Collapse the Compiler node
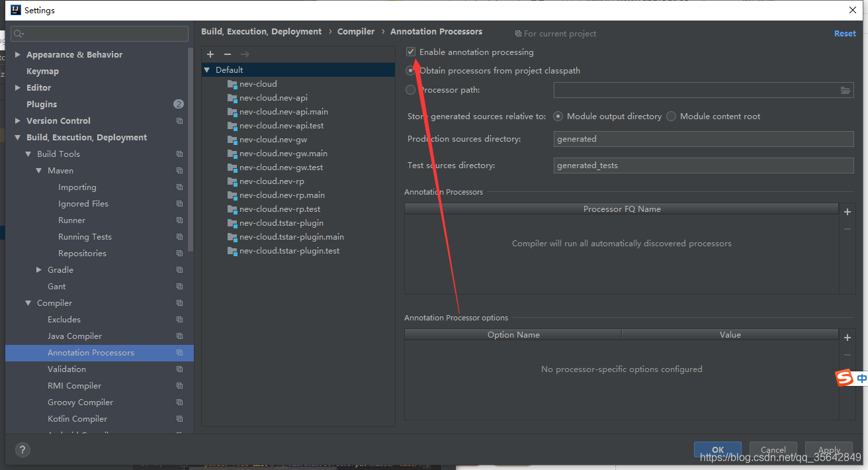The height and width of the screenshot is (470, 868). [x=28, y=303]
